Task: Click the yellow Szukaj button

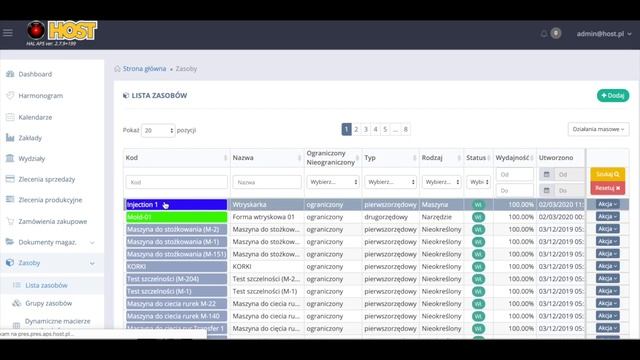Action: tap(607, 174)
